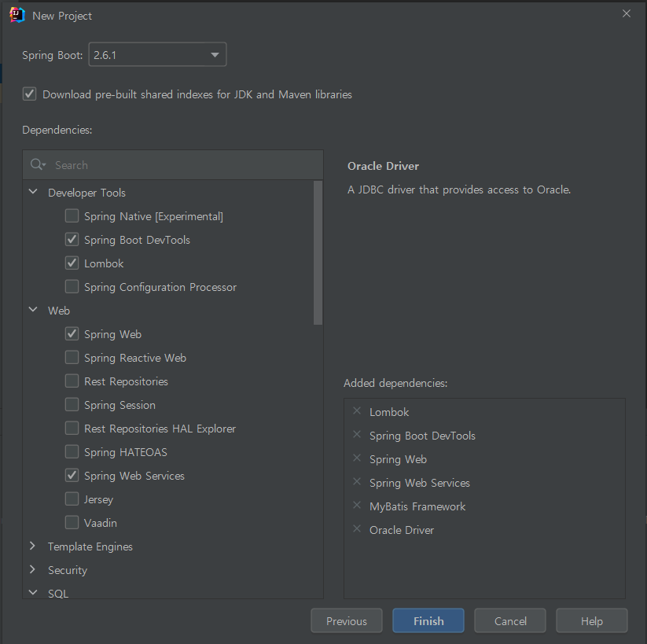Close the New Project dialog
This screenshot has height=644, width=647.
(x=626, y=13)
